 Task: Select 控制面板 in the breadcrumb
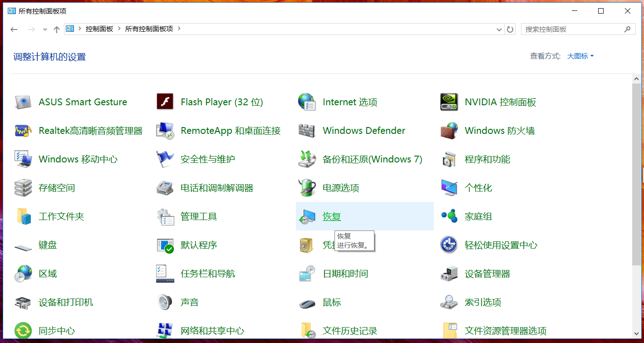(99, 29)
